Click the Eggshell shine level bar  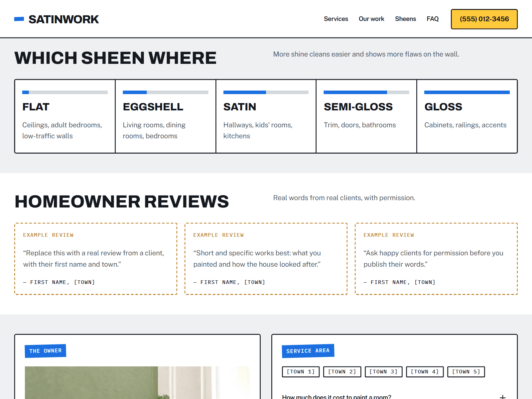pos(166,92)
